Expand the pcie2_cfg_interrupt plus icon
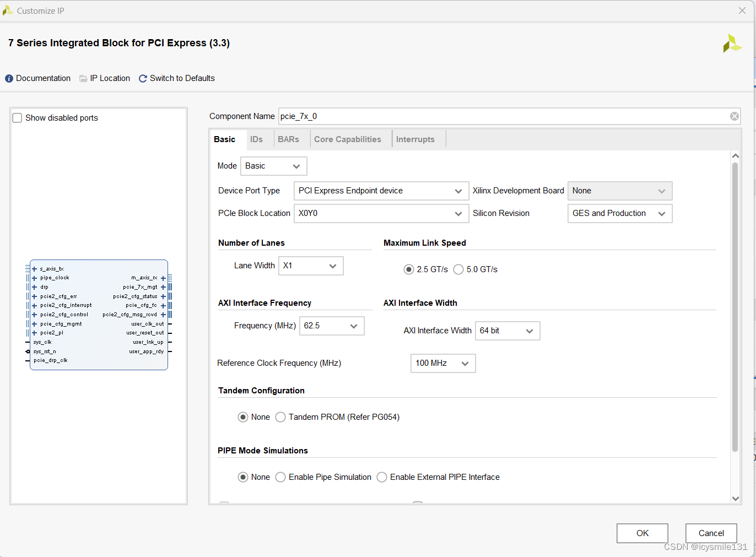756x557 pixels. (34, 306)
